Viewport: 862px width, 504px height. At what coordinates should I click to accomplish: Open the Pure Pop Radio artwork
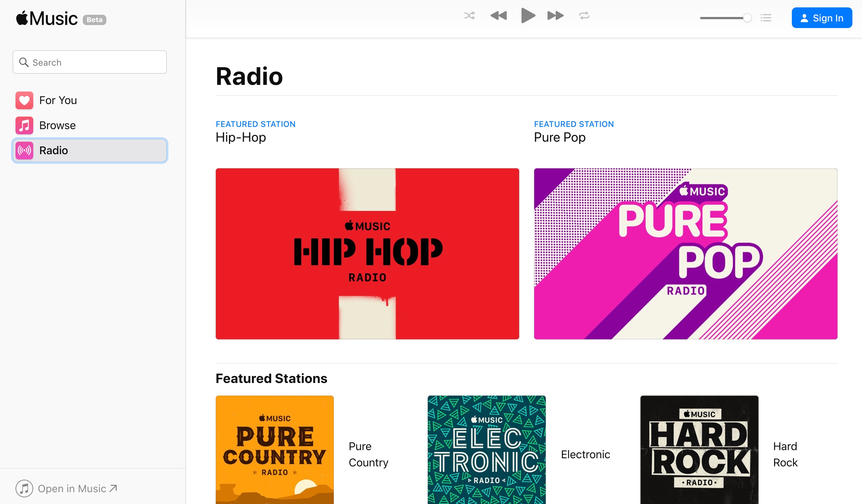pos(686,254)
